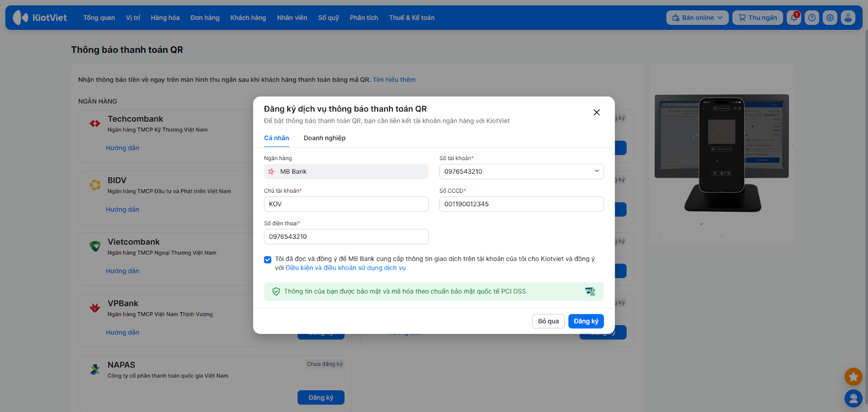Screen dimensions: 868x412
Task: Select the Cá nhân tab
Action: point(277,138)
